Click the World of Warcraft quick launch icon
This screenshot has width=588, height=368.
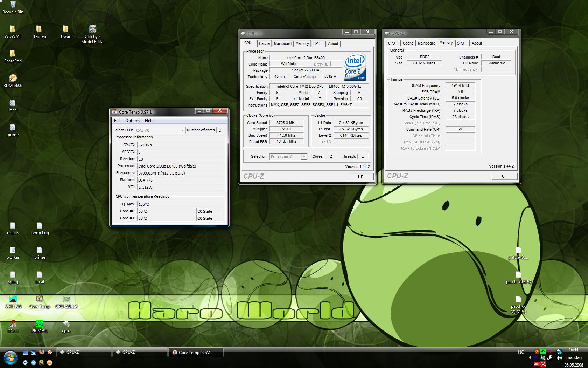click(42, 363)
